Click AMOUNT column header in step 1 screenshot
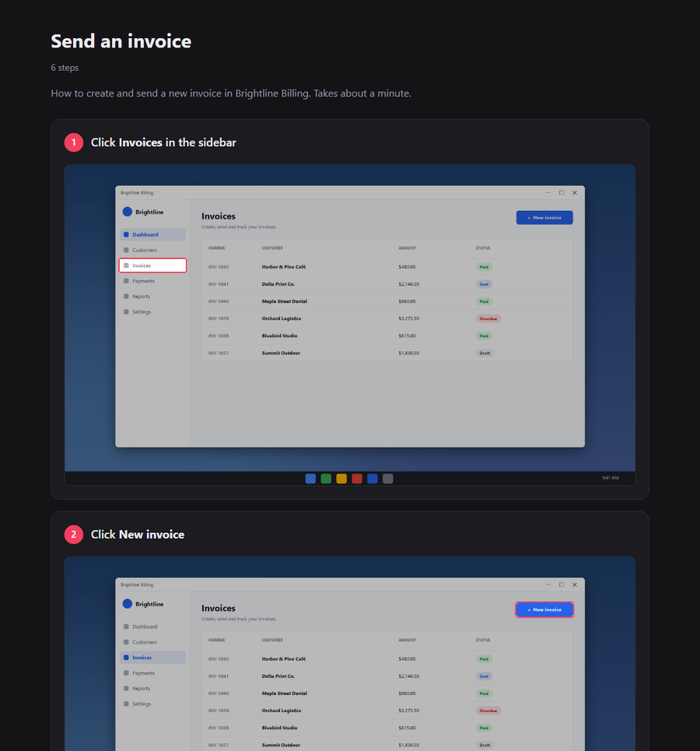Screen dimensions: 700x751 click(x=407, y=248)
